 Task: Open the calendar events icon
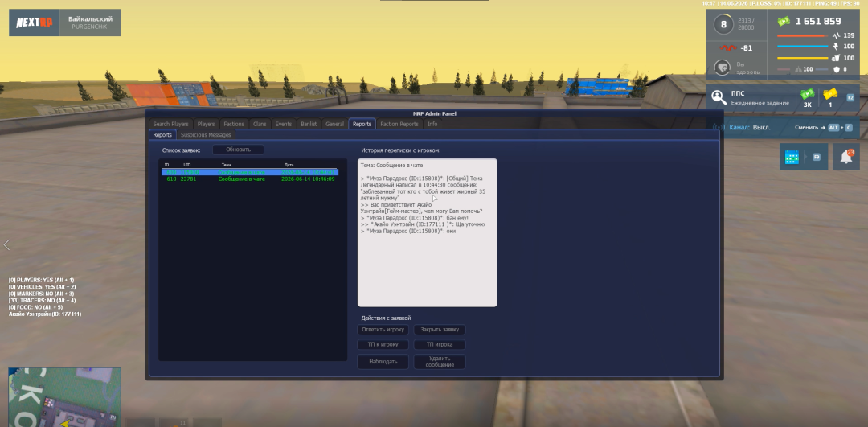792,158
